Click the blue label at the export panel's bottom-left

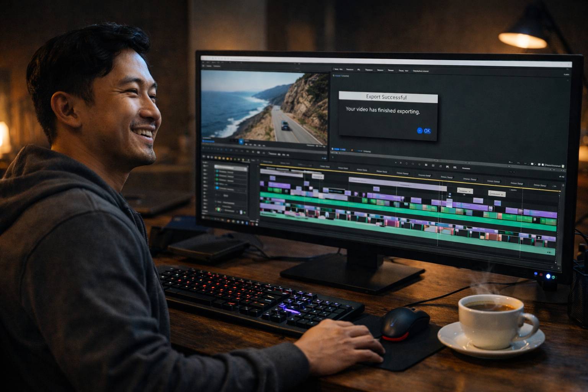(x=338, y=149)
